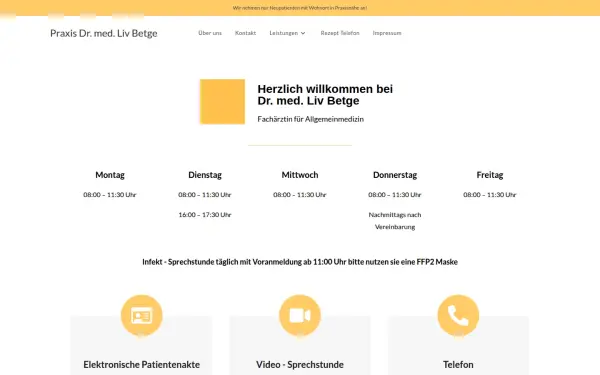This screenshot has width=600, height=375.
Task: Expand the Leistungen dropdown chevron
Action: [x=303, y=33]
